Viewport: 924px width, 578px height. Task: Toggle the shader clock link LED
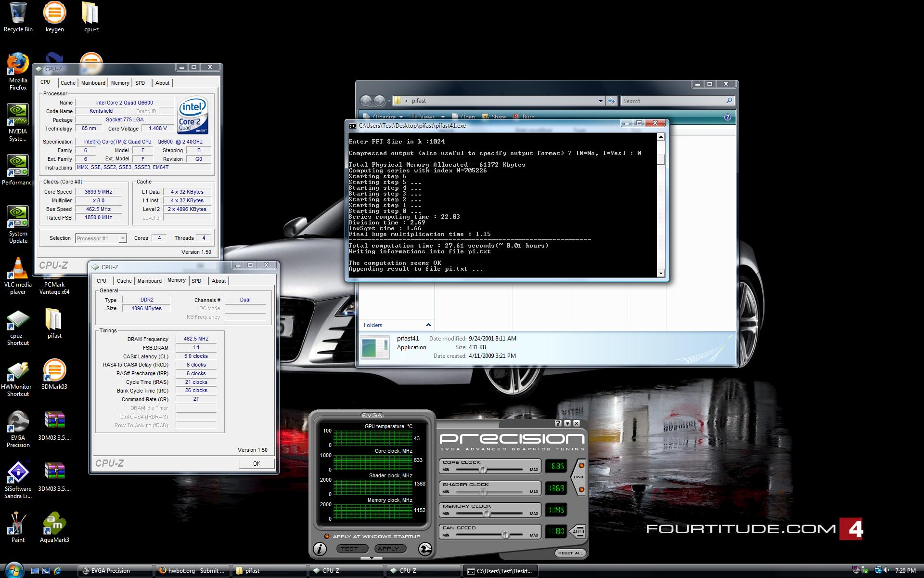tap(581, 490)
